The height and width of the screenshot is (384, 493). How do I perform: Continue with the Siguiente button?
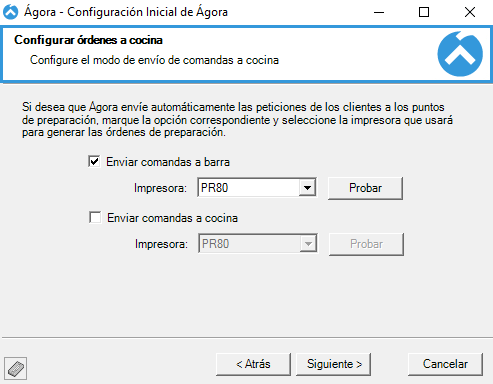(x=333, y=364)
